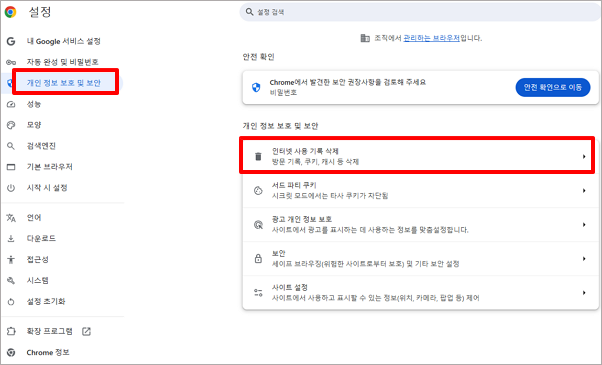The image size is (602, 365).
Task: Click the trash can icon in 인터넷 사용 기록 삭제
Action: (258, 156)
